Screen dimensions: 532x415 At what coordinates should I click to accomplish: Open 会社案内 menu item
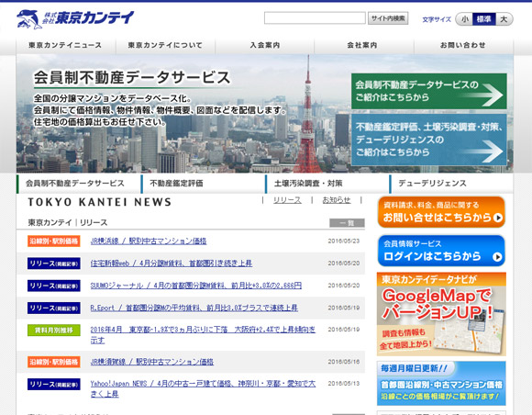click(x=362, y=45)
